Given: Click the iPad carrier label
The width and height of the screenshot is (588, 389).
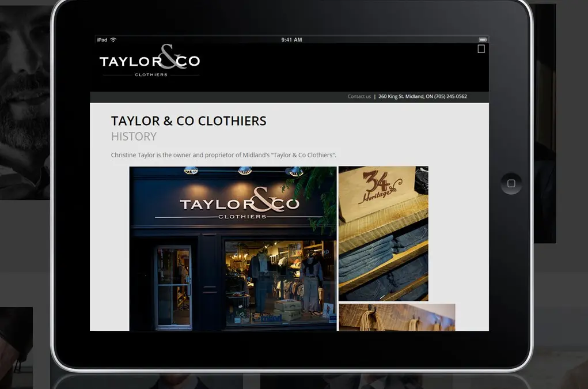Looking at the screenshot, I should 102,40.
